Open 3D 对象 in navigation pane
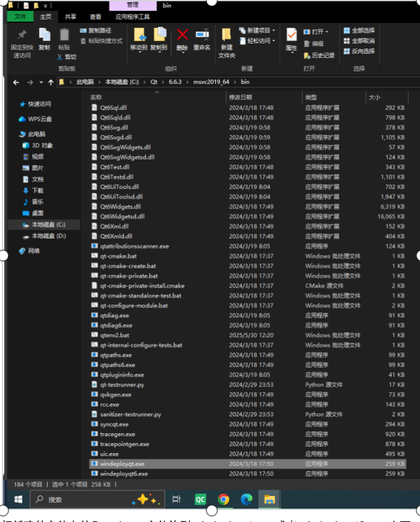420x522 pixels. pos(42,146)
